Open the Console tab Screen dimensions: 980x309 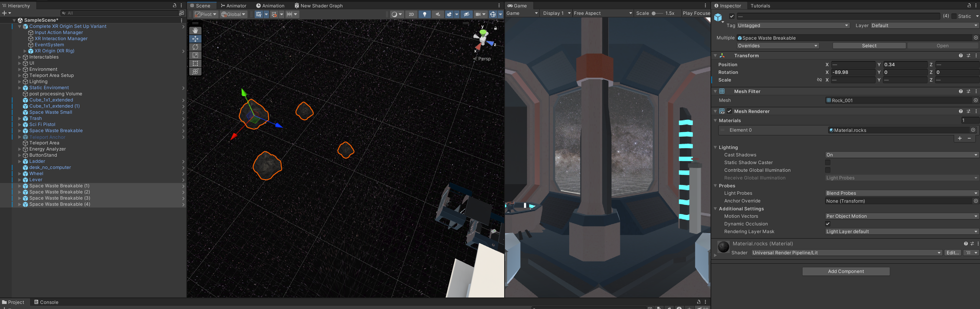tap(46, 302)
